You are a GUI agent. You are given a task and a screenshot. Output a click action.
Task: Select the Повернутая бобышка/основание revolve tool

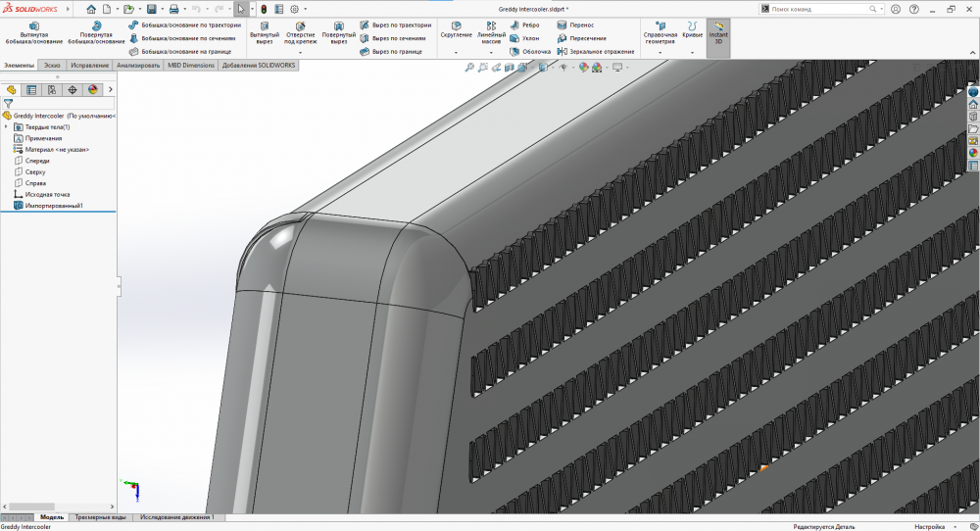click(96, 32)
